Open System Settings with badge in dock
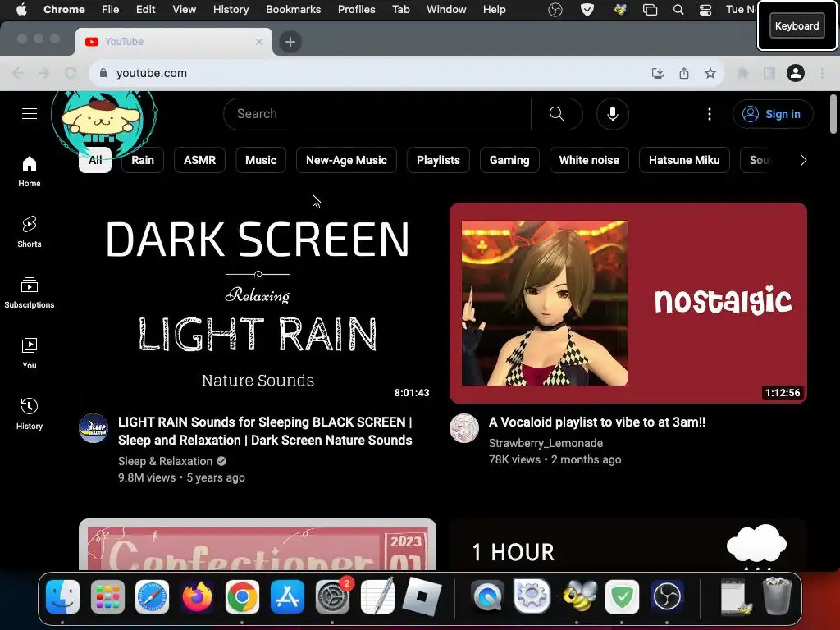 pos(333,596)
